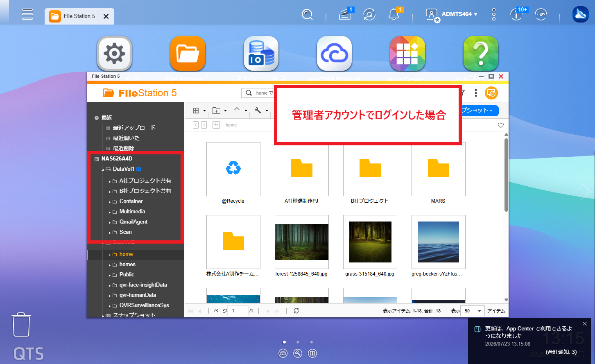Select the homes folder in sidebar
Image resolution: width=595 pixels, height=364 pixels.
click(127, 264)
